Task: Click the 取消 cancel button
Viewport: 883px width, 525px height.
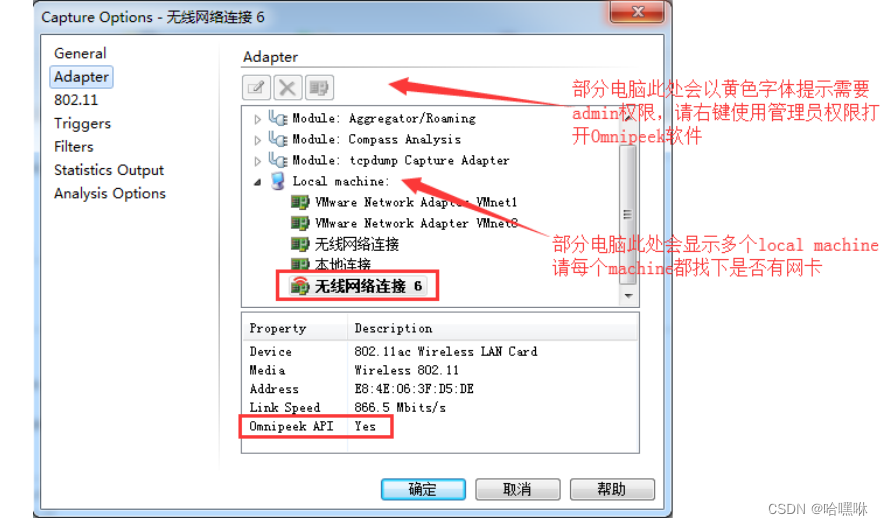Action: pyautogui.click(x=518, y=489)
